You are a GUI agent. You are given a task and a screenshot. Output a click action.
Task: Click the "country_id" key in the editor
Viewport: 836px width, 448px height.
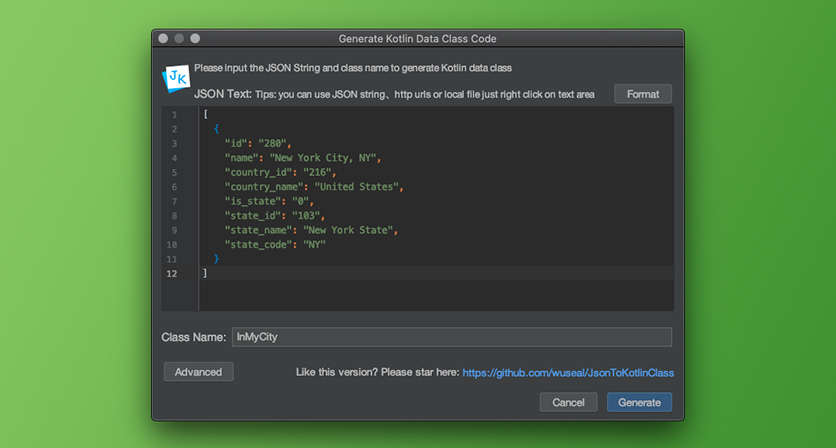click(x=258, y=172)
